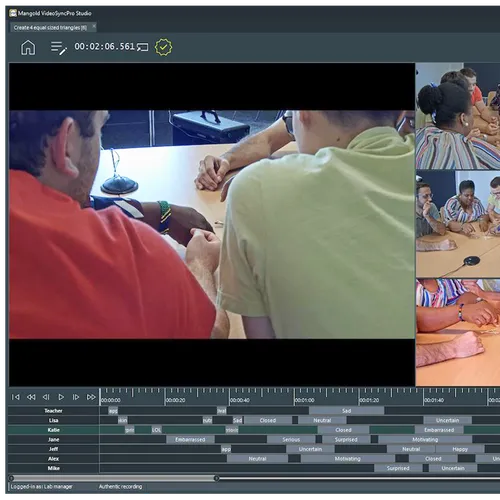Click the 00:00:20 mark on the time ruler
This screenshot has height=500, width=500.
175,400
